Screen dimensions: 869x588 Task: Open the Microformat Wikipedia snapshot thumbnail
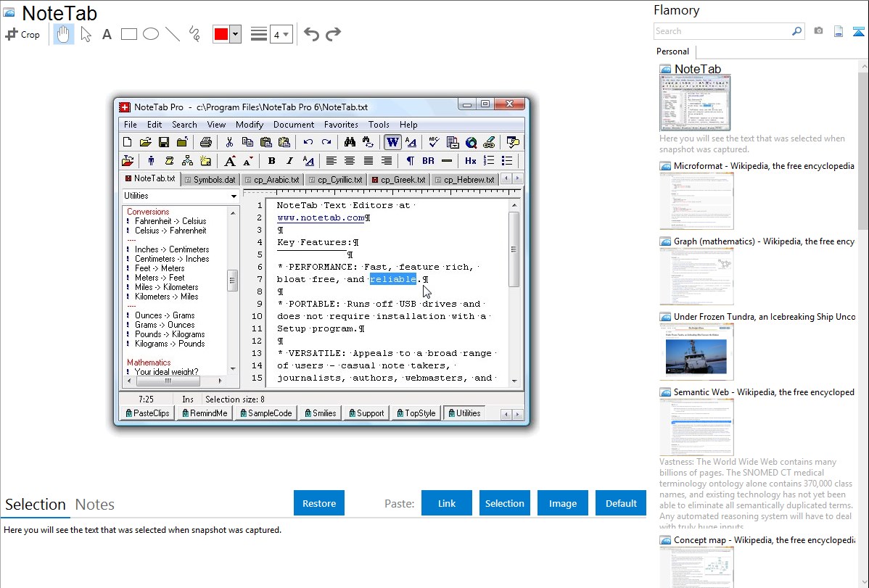tap(696, 201)
